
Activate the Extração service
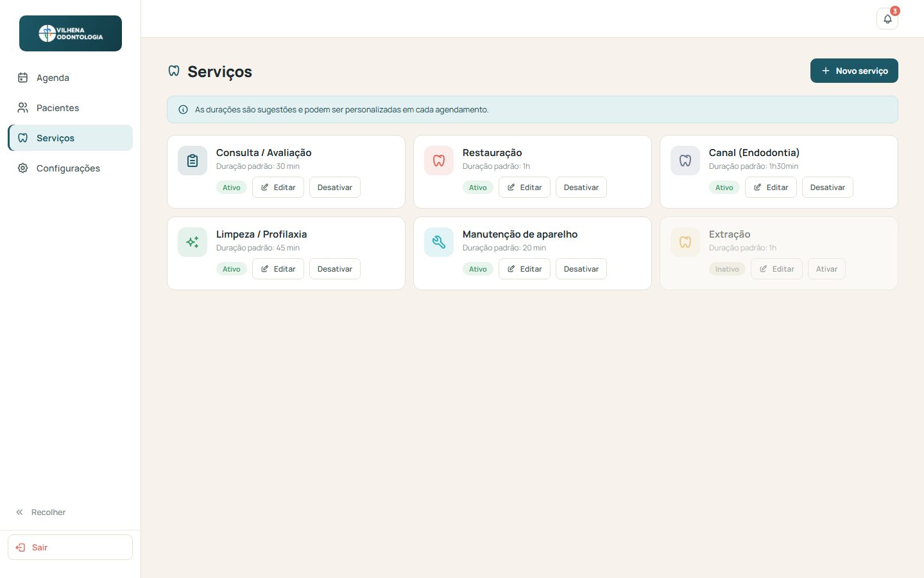[x=826, y=269]
